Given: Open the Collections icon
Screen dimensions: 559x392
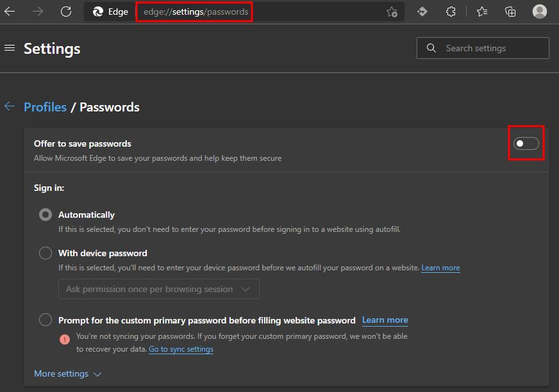Looking at the screenshot, I should tap(510, 12).
